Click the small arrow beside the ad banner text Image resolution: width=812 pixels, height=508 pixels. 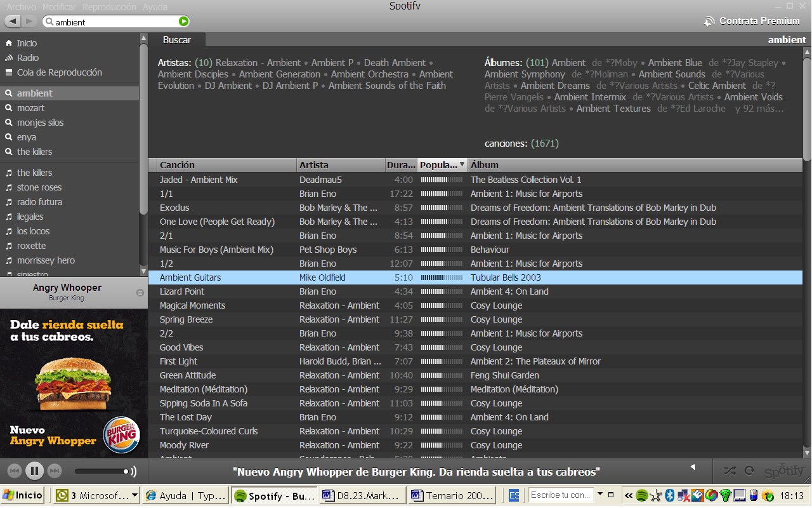coord(693,467)
